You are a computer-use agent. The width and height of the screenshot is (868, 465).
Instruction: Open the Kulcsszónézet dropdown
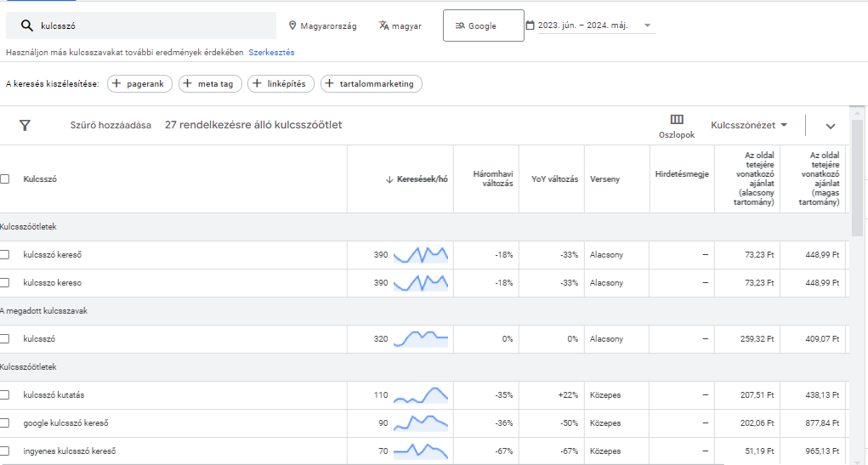[748, 125]
